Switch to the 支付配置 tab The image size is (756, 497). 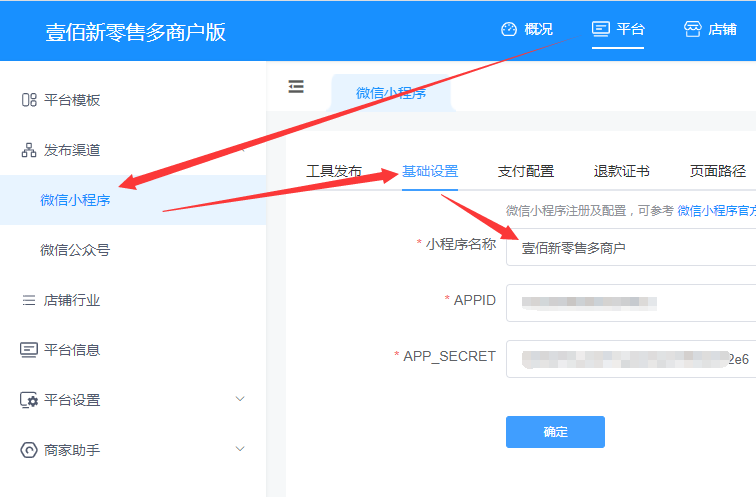[x=526, y=171]
